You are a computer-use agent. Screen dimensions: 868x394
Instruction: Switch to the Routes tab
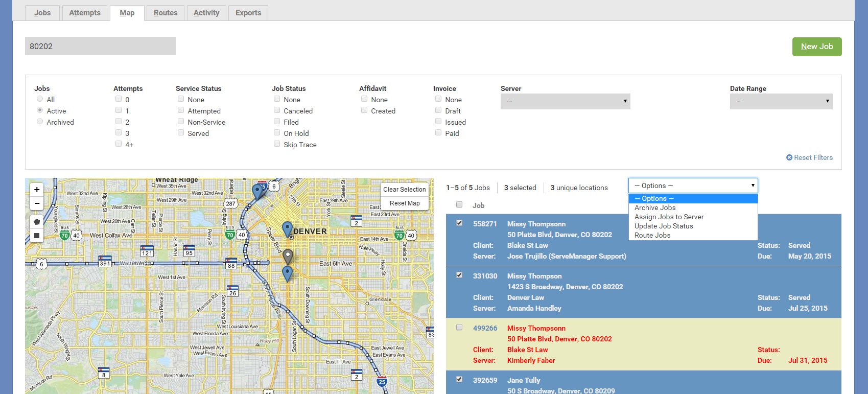[166, 13]
